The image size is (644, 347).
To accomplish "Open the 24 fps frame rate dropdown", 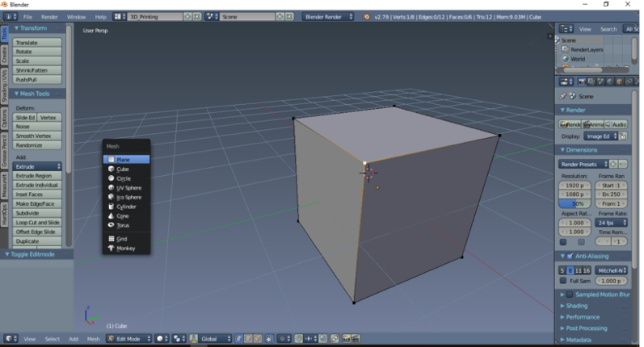I will (x=611, y=223).
